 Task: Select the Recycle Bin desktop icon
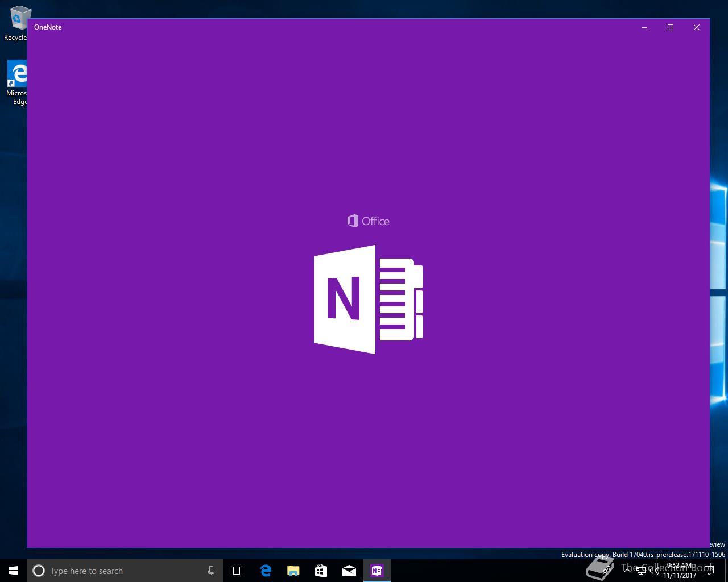tap(17, 23)
